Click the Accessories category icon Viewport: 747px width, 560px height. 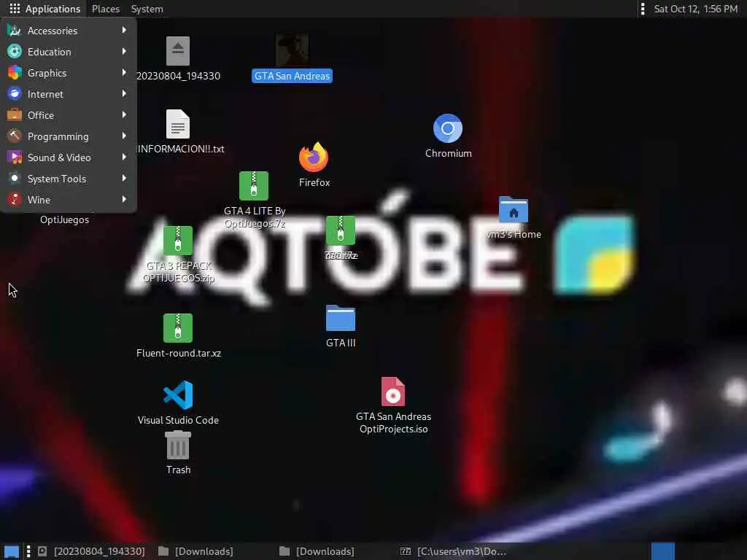pyautogui.click(x=15, y=31)
